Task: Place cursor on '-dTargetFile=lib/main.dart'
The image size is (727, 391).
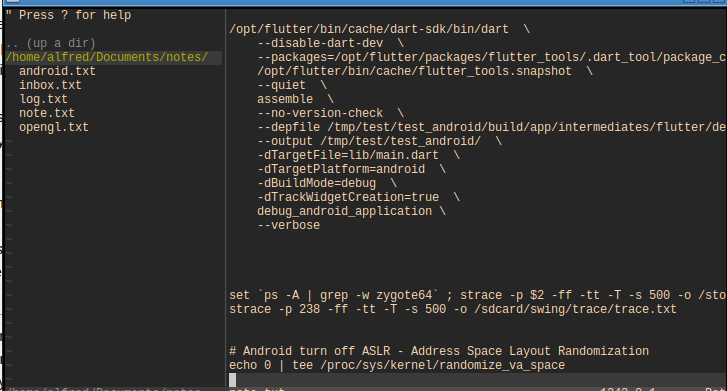Action: click(358, 155)
